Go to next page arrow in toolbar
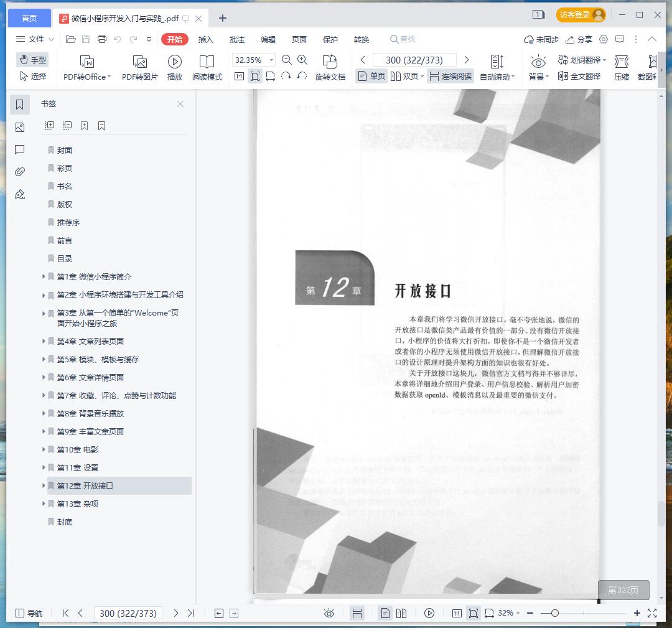672x628 pixels. tap(467, 60)
